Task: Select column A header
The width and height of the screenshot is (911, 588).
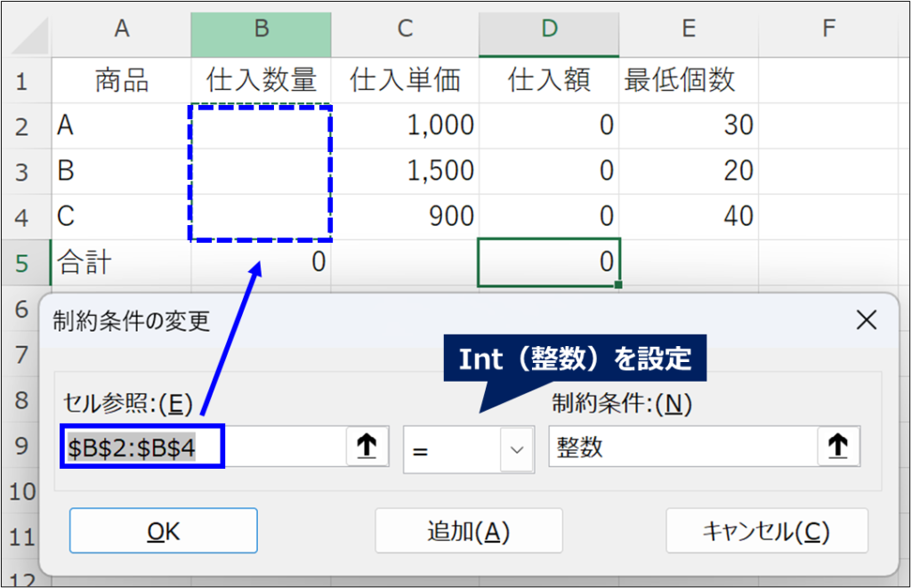Action: click(122, 29)
